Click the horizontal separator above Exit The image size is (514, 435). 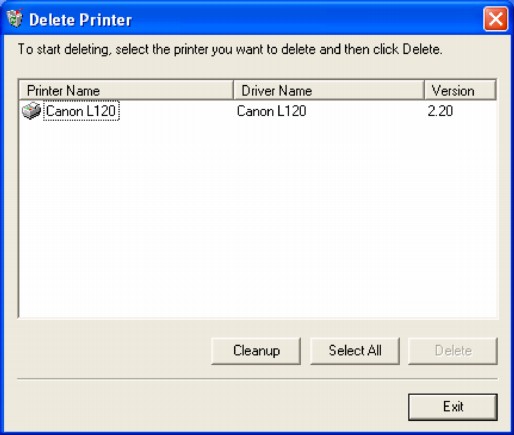257,379
